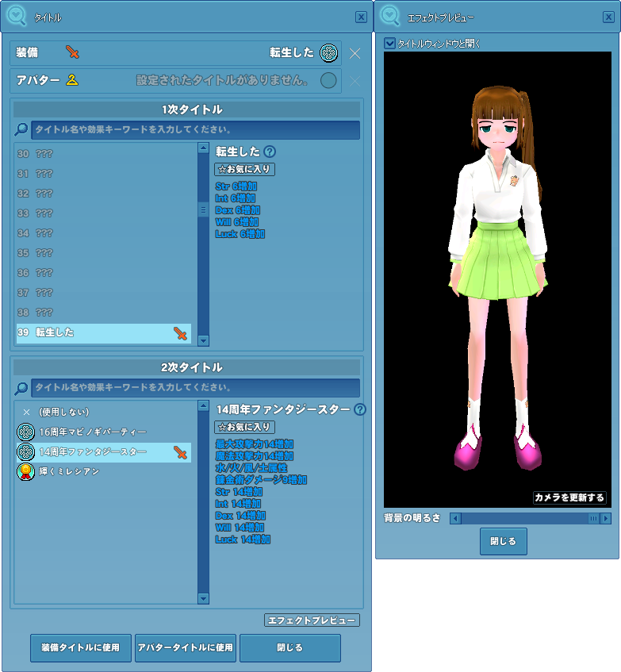This screenshot has width=621, height=672.
Task: Click the empty avatar title circle slot
Action: (328, 81)
